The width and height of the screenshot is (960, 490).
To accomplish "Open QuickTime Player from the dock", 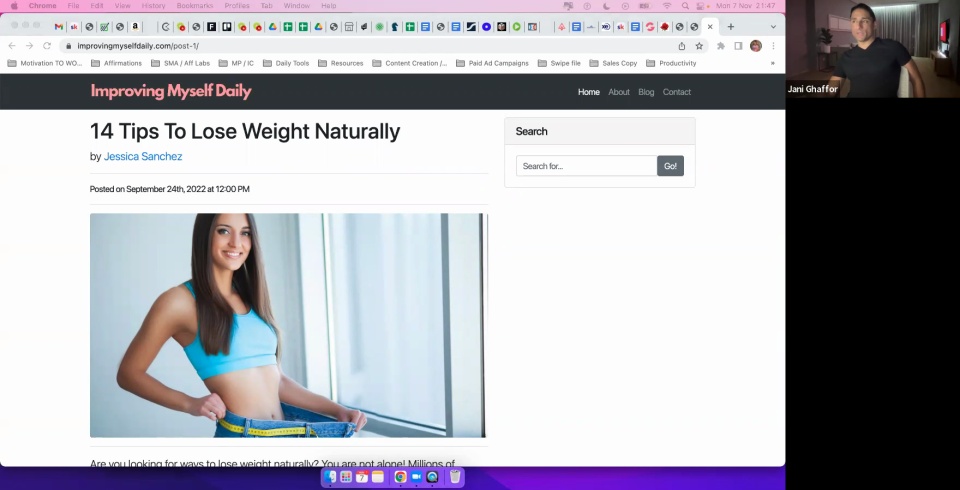I will [x=432, y=477].
